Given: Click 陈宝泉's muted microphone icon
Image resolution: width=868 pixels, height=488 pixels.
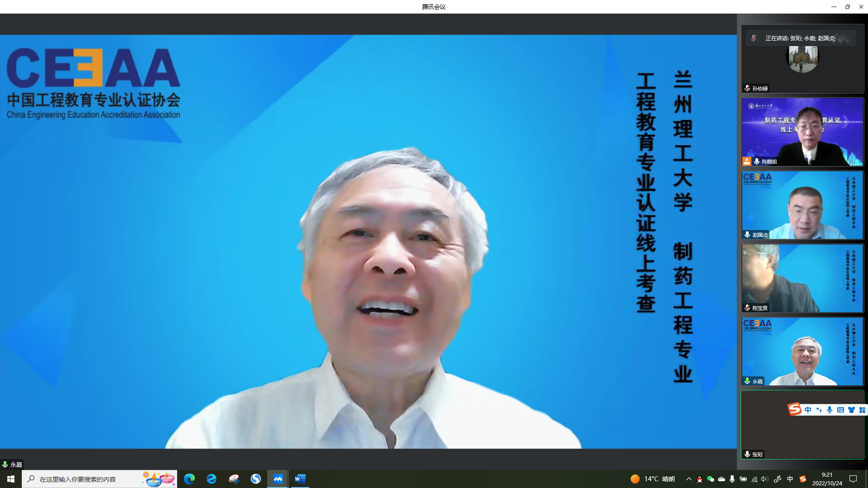Looking at the screenshot, I should click(x=747, y=308).
